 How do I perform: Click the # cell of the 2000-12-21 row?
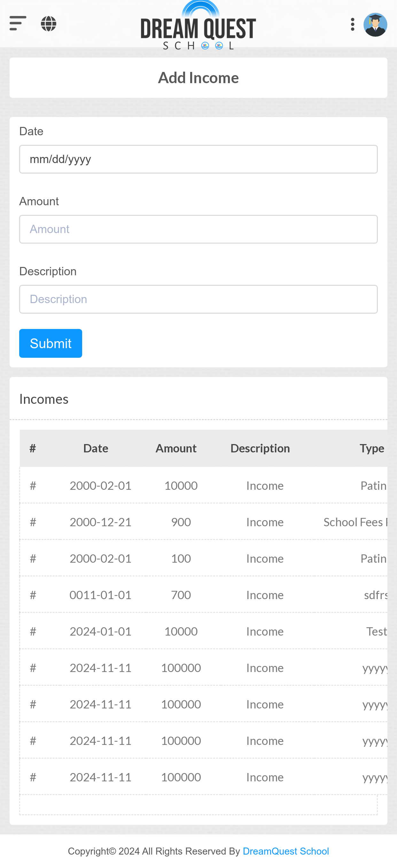(33, 522)
